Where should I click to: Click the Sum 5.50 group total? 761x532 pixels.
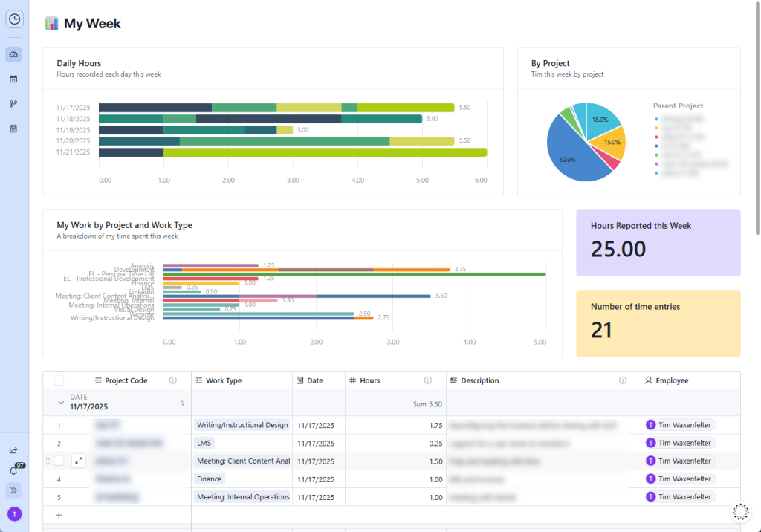click(x=427, y=404)
